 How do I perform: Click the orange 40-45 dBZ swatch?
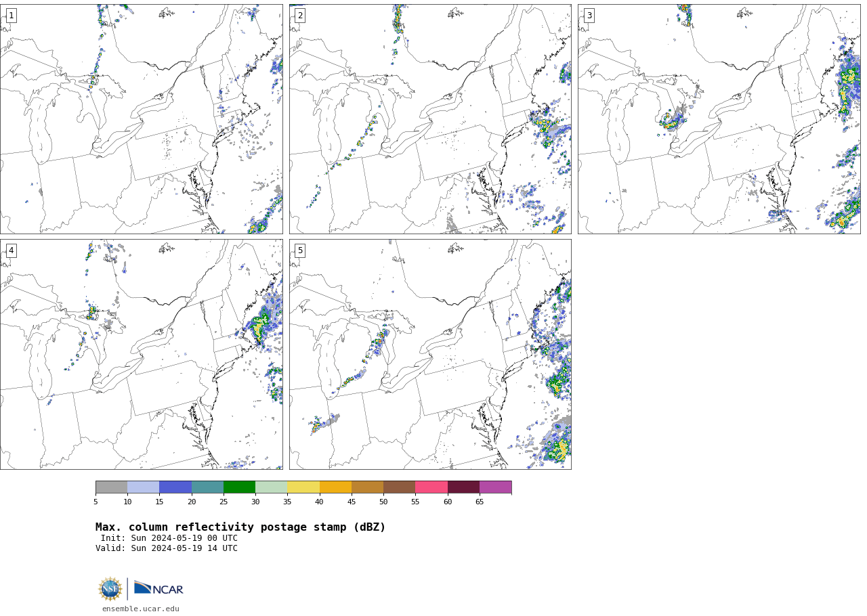335,487
